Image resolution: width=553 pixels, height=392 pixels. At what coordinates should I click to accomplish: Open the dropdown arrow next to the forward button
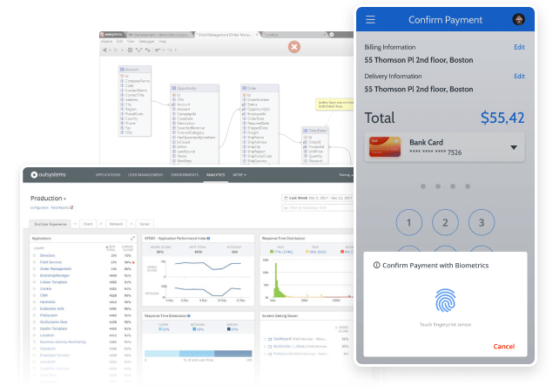(122, 51)
